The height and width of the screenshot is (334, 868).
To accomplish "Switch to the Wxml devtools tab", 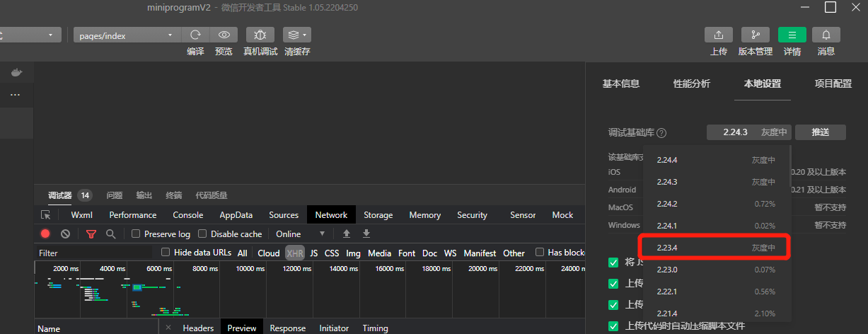I will [81, 215].
